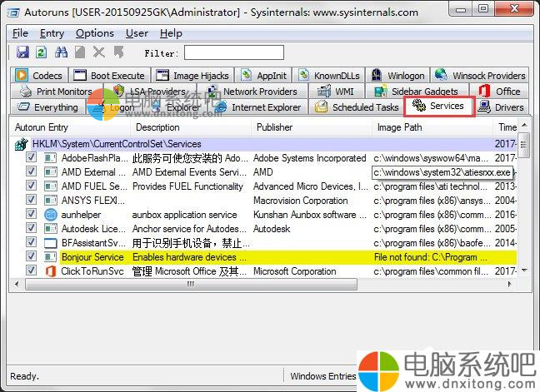This screenshot has height=392, width=540.
Task: Click the ANSYS FLEXl entry icon
Action: pyautogui.click(x=51, y=201)
